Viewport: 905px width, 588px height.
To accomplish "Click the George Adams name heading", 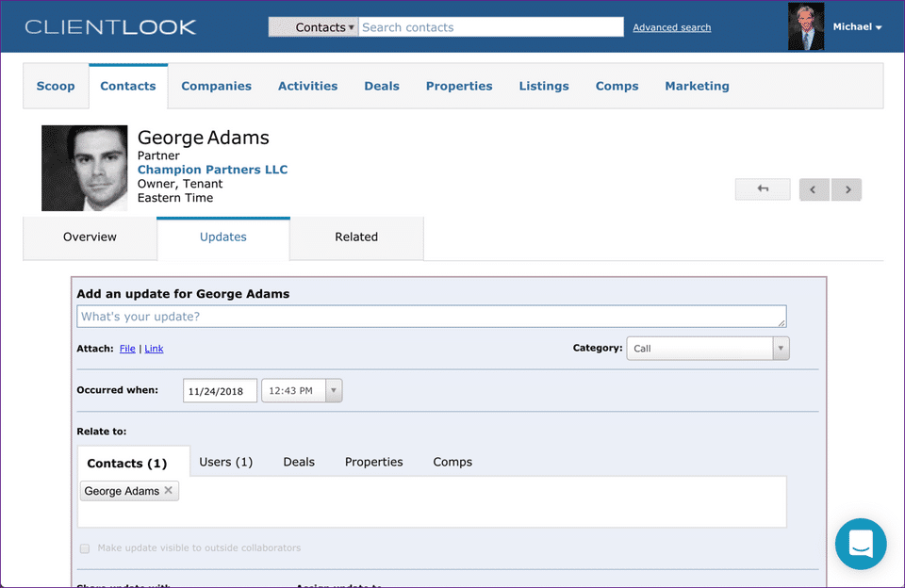I will [204, 138].
